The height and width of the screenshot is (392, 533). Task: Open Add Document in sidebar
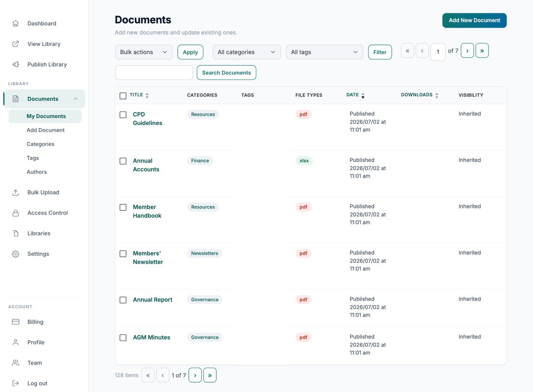(46, 130)
